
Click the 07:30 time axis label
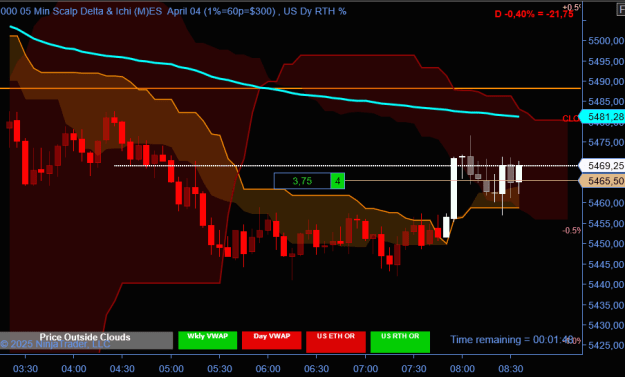click(x=414, y=369)
